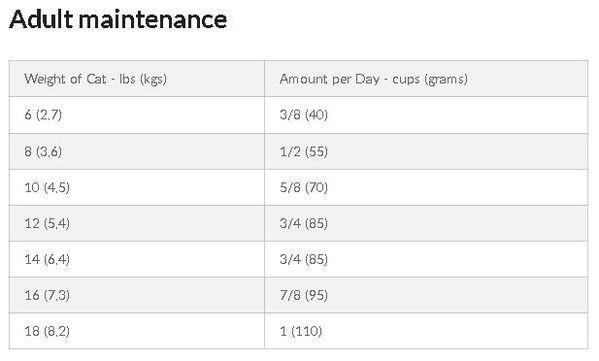Click the Adult maintenance heading

118,19
